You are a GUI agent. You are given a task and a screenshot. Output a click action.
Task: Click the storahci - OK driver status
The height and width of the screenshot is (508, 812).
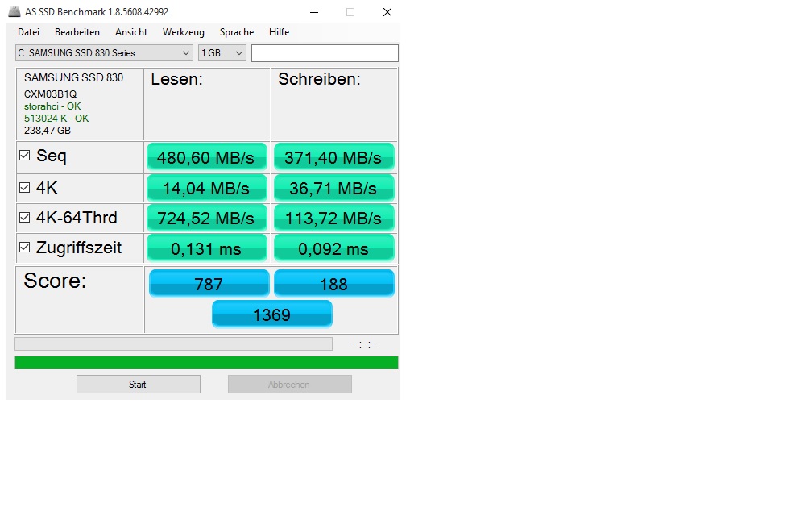(x=52, y=106)
